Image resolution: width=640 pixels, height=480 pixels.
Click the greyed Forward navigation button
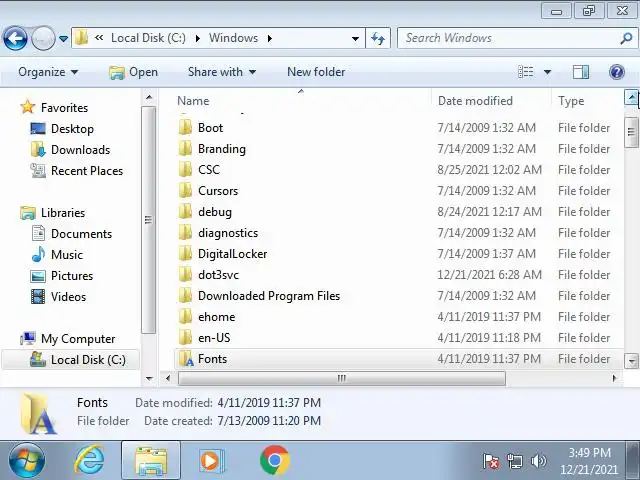point(43,38)
